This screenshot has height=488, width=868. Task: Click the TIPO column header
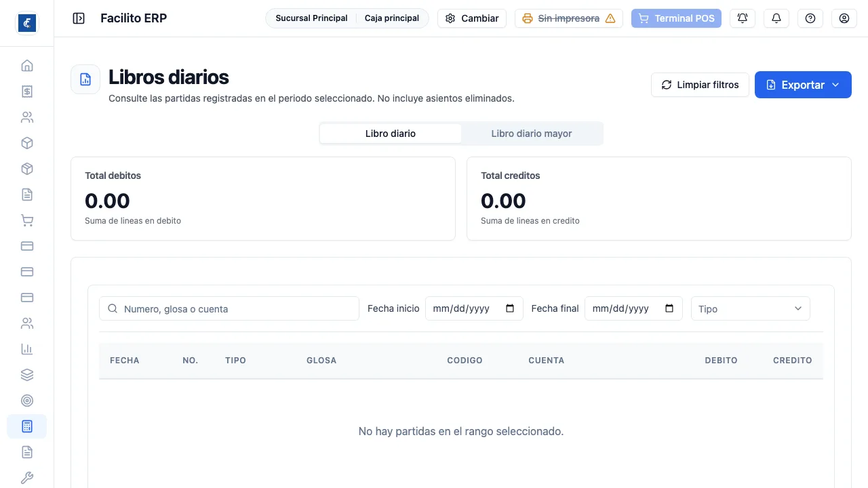(235, 361)
